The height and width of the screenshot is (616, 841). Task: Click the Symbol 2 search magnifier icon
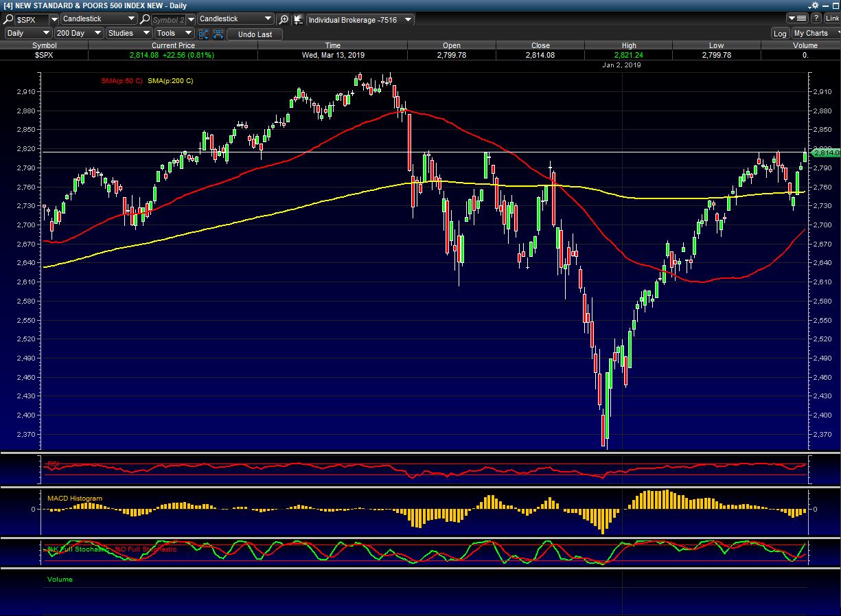click(145, 20)
